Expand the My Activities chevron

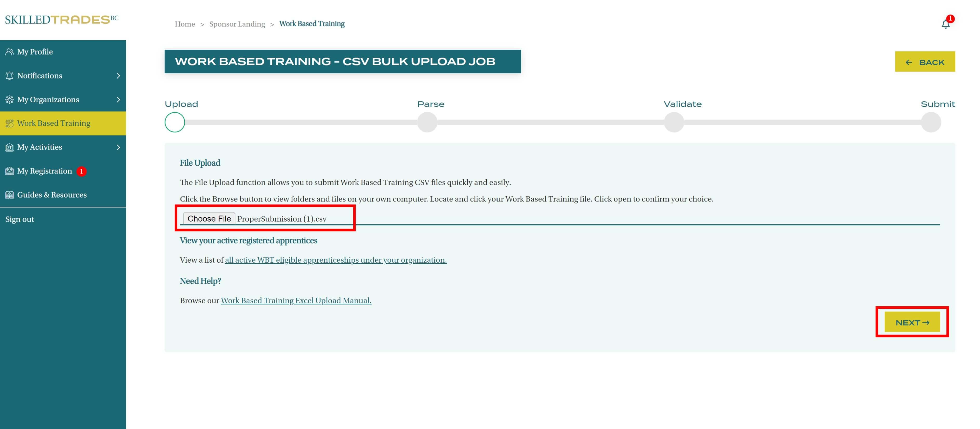118,147
